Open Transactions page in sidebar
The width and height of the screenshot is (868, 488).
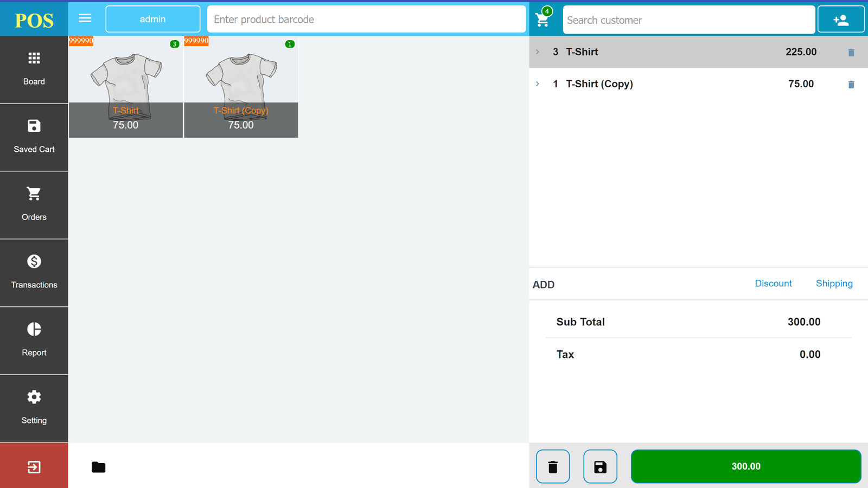[x=34, y=273]
